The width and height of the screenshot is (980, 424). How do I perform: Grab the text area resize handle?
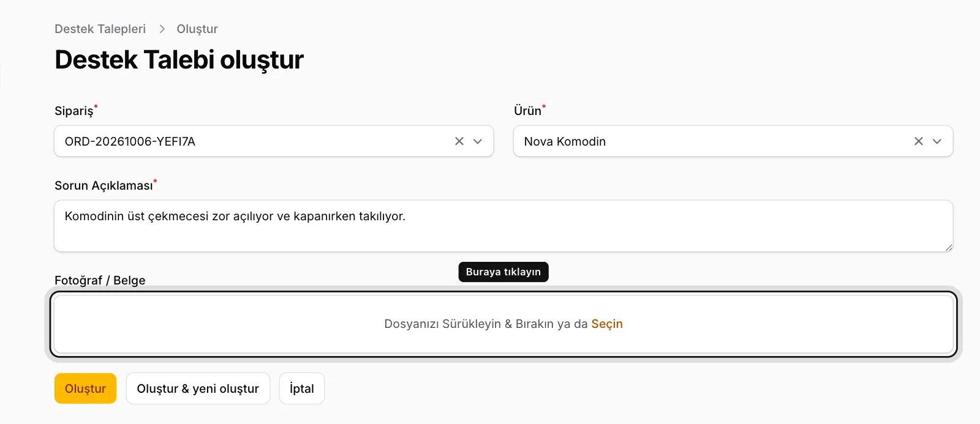[x=949, y=247]
